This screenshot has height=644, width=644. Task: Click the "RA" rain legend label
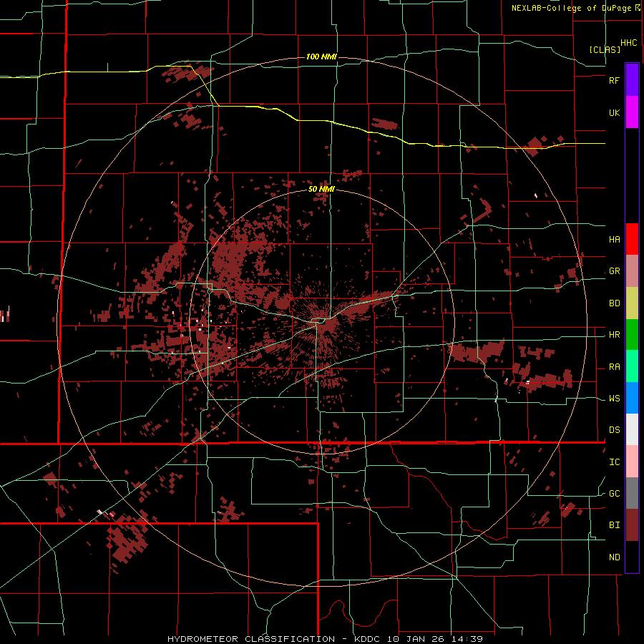coord(614,367)
